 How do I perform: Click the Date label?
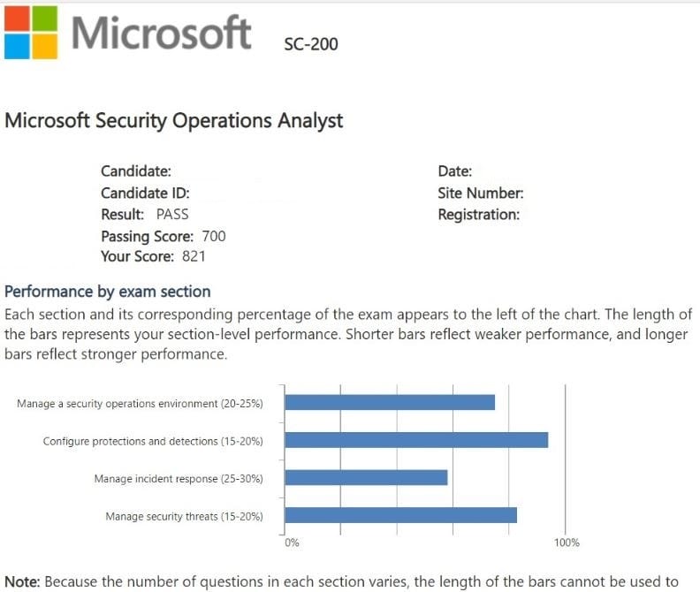click(454, 171)
